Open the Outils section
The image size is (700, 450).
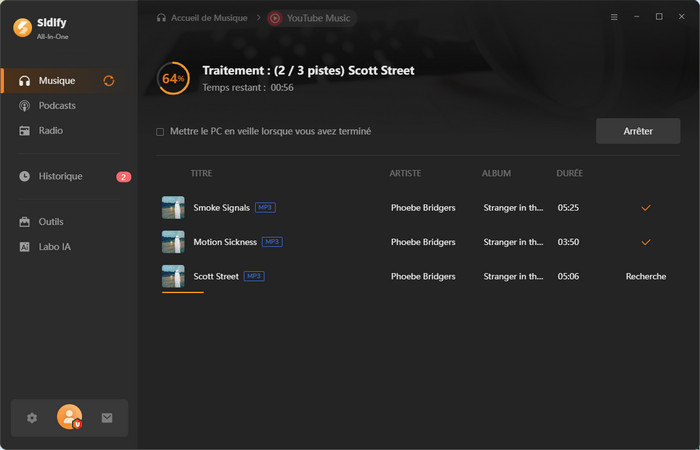point(50,222)
